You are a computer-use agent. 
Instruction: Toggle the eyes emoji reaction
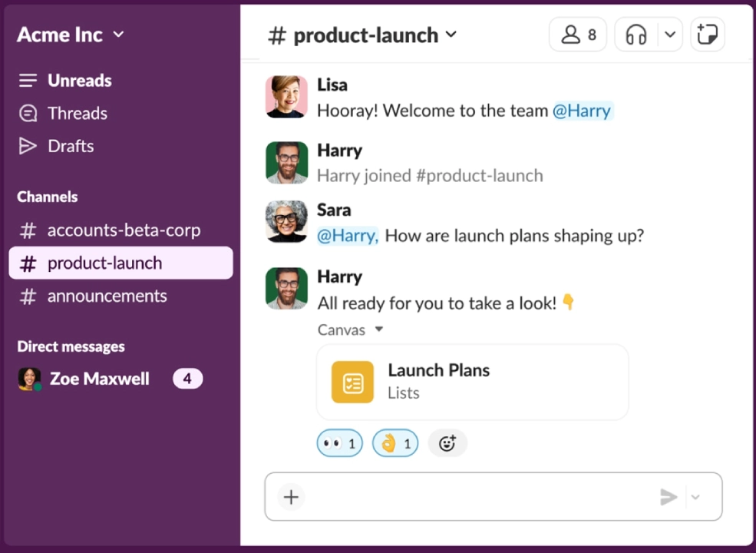[x=339, y=443]
